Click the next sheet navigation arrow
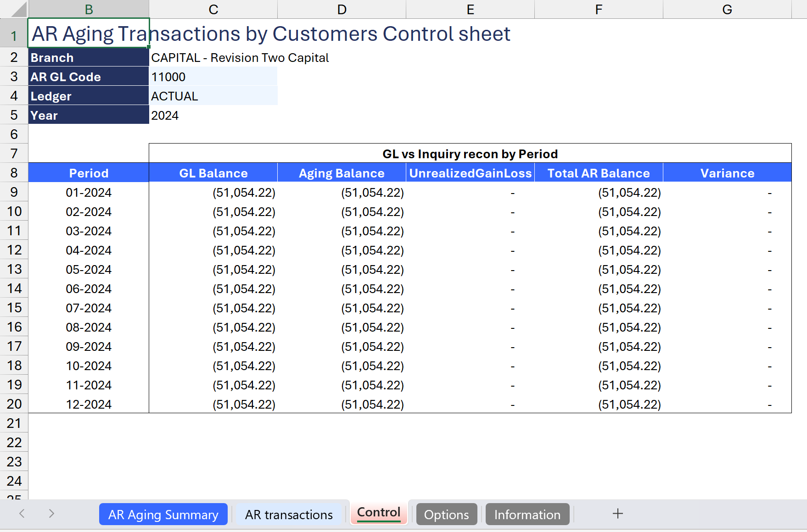The image size is (807, 532). click(x=51, y=514)
